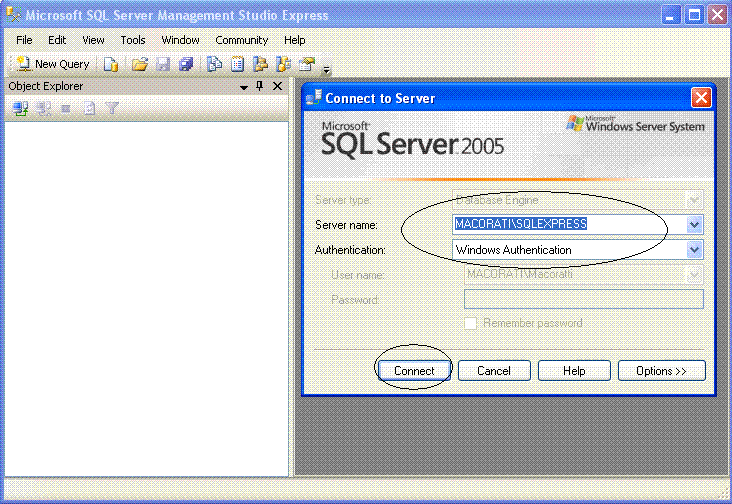This screenshot has height=504, width=732.
Task: Toggle the Object Explorer auto-hide pin
Action: click(260, 86)
